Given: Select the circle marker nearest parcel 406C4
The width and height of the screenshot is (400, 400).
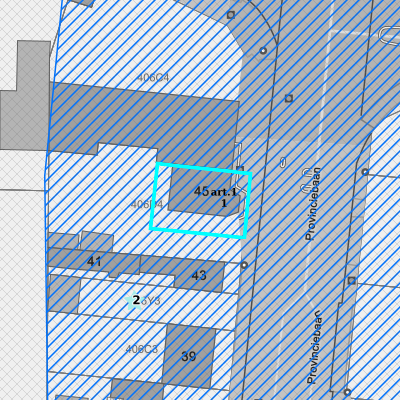Looking at the screenshot, I should pos(263,51).
